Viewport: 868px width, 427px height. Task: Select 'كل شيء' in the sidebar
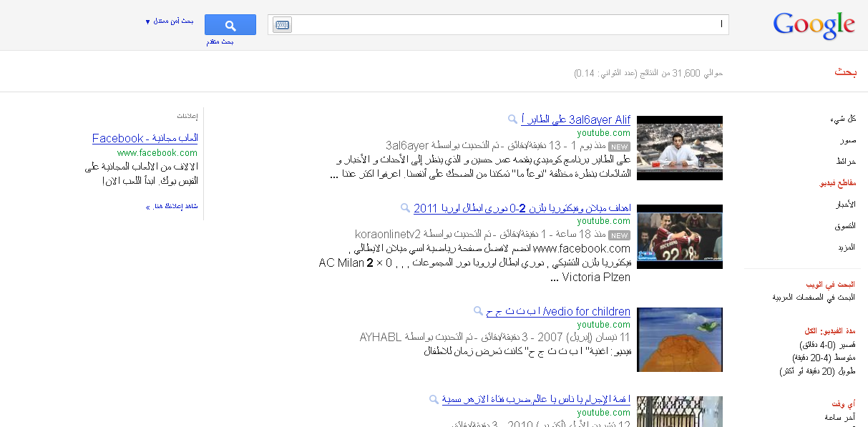click(843, 119)
